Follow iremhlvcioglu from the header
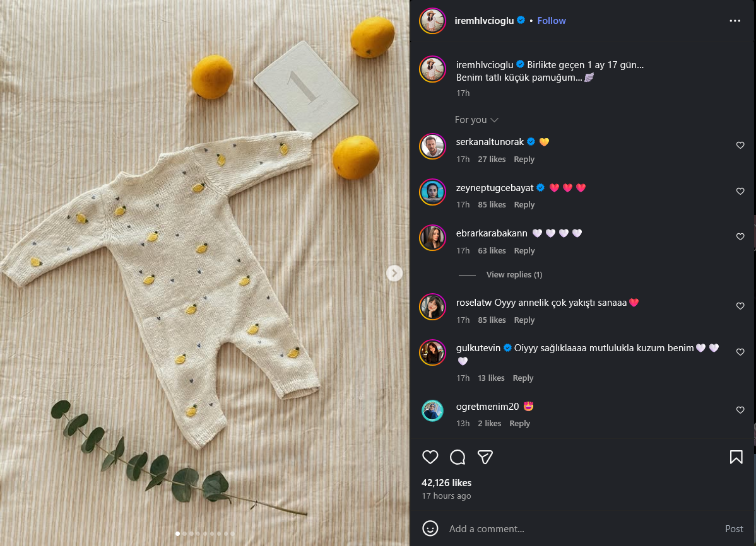 [552, 21]
